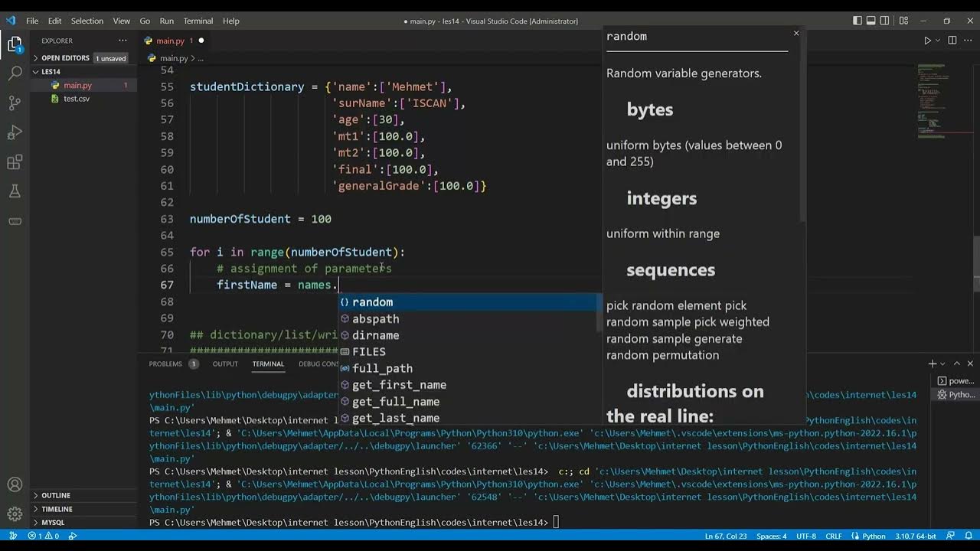
Task: Toggle the panel layout button
Action: tap(871, 21)
